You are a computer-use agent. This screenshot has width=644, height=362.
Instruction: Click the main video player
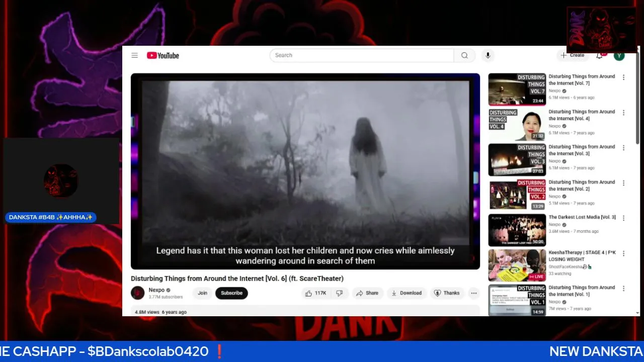point(305,171)
